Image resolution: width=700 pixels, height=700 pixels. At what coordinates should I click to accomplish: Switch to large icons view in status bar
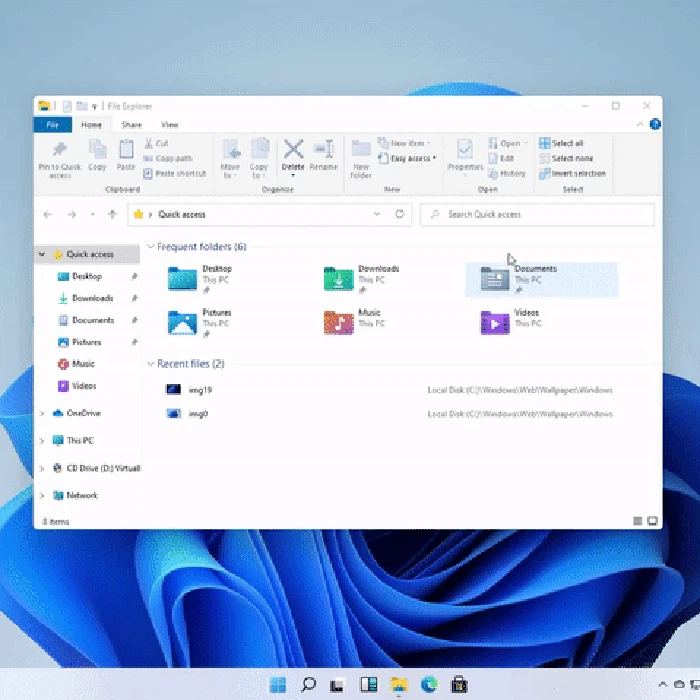(653, 521)
